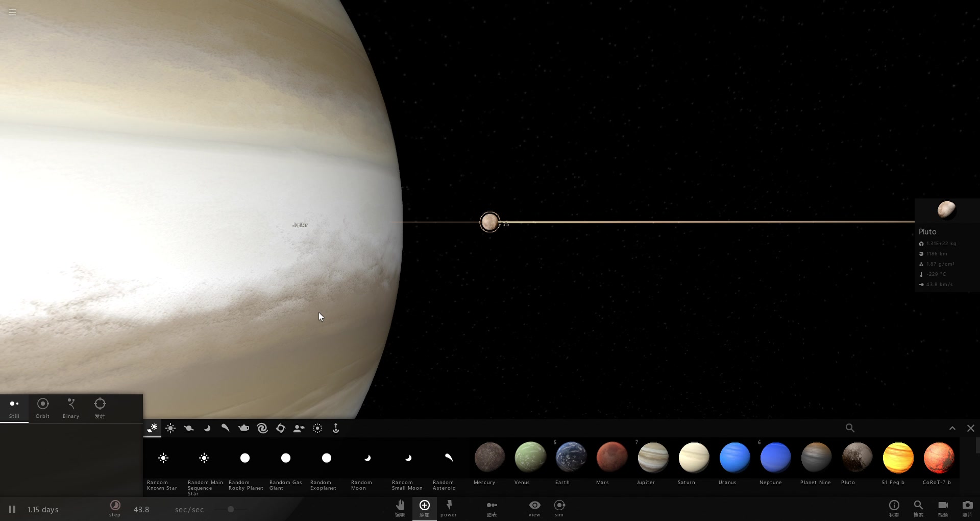Viewport: 980px width, 521px height.
Task: Collapse the add panel with chevron
Action: point(952,428)
